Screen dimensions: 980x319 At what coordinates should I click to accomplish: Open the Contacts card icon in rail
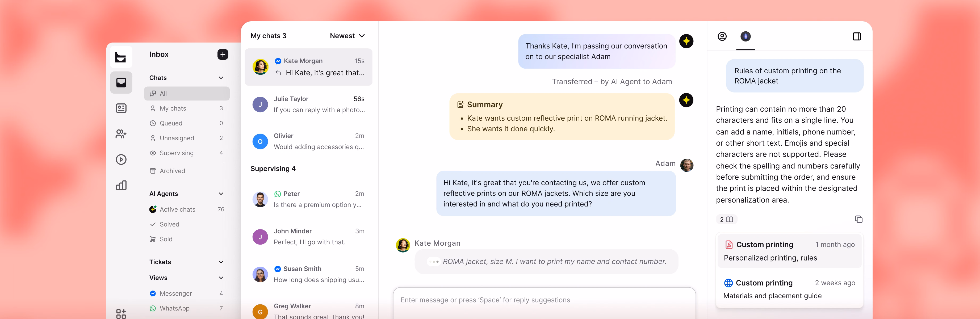pyautogui.click(x=121, y=108)
